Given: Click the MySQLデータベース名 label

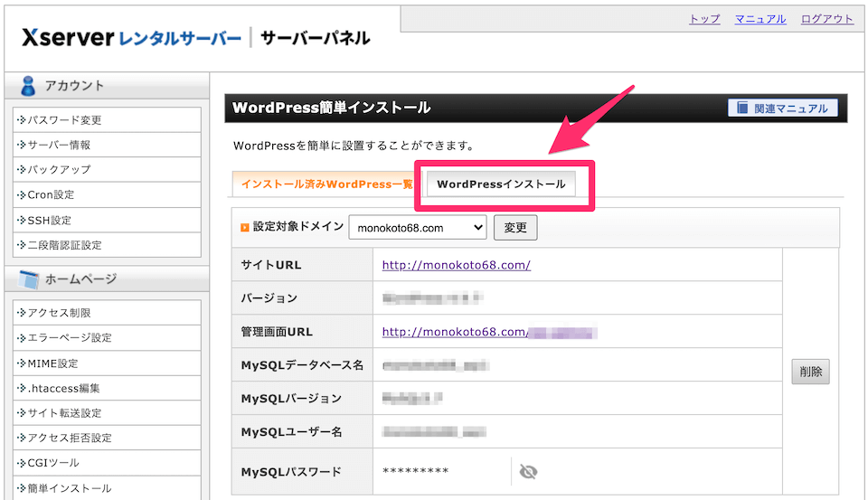Looking at the screenshot, I should click(302, 365).
